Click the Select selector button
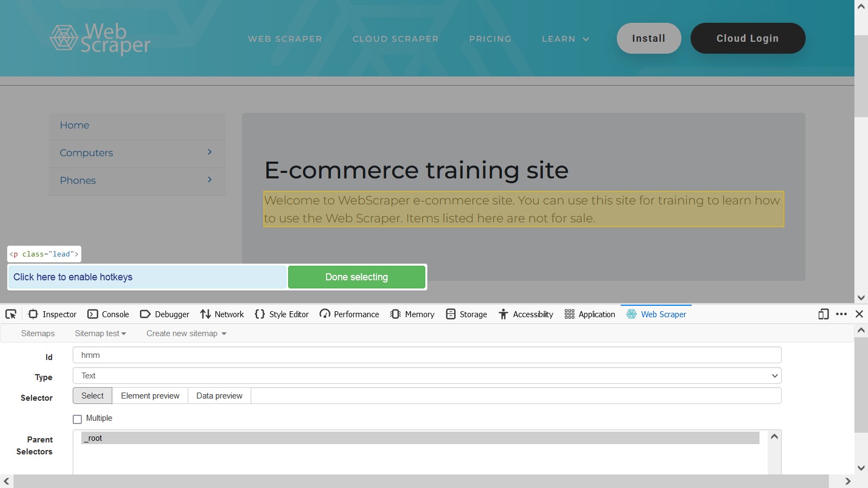Viewport: 868px width, 488px height. click(92, 396)
